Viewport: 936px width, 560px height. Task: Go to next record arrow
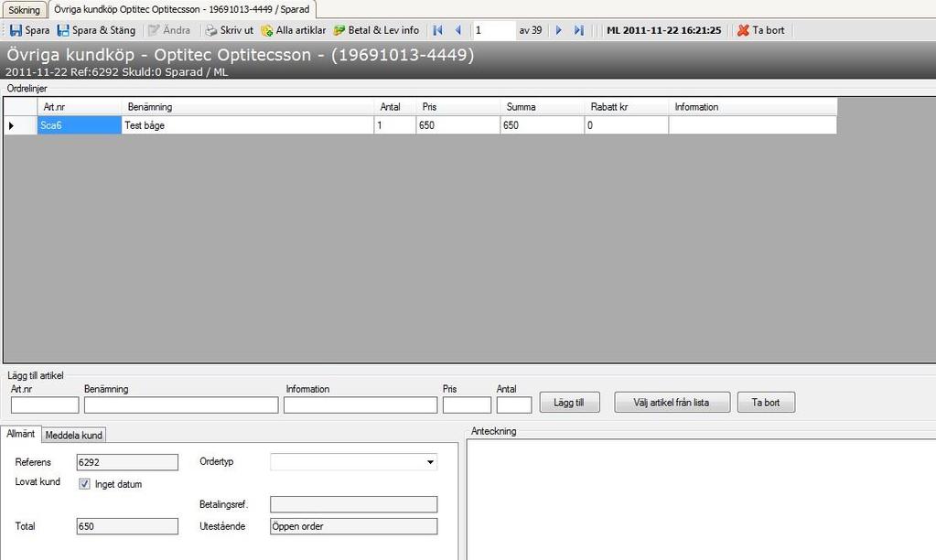(x=559, y=30)
